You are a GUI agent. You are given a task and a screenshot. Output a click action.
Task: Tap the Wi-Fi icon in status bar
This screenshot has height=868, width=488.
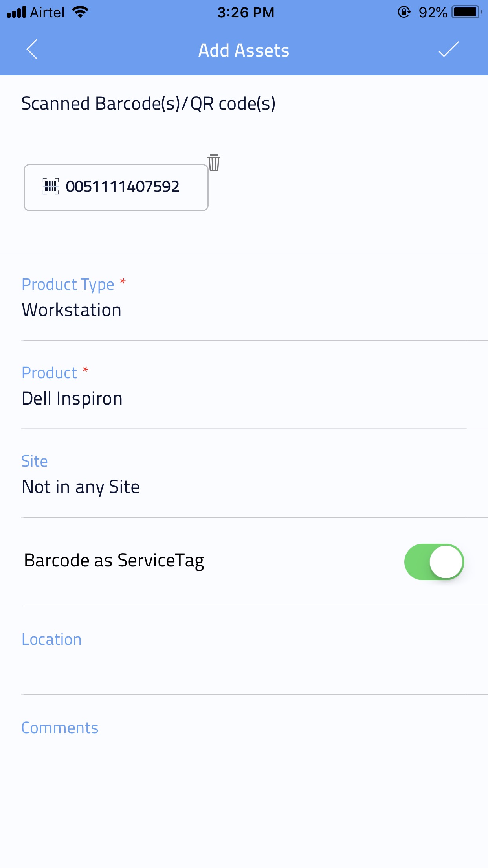tap(80, 12)
